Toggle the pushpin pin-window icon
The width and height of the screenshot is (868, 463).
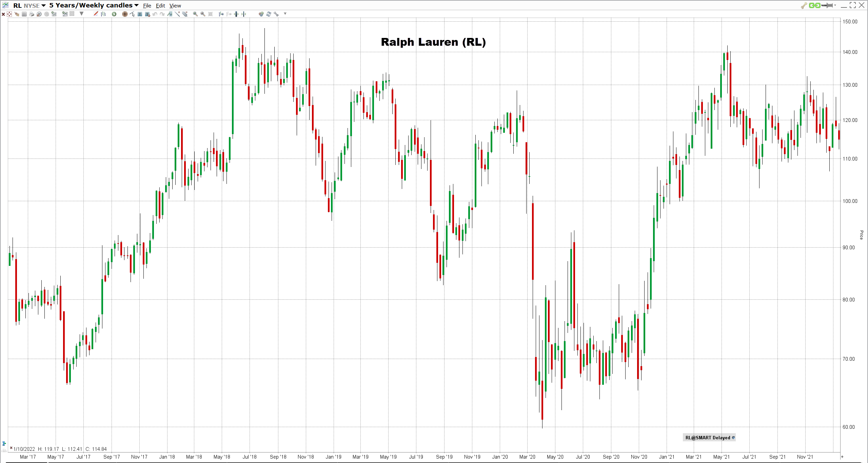827,5
